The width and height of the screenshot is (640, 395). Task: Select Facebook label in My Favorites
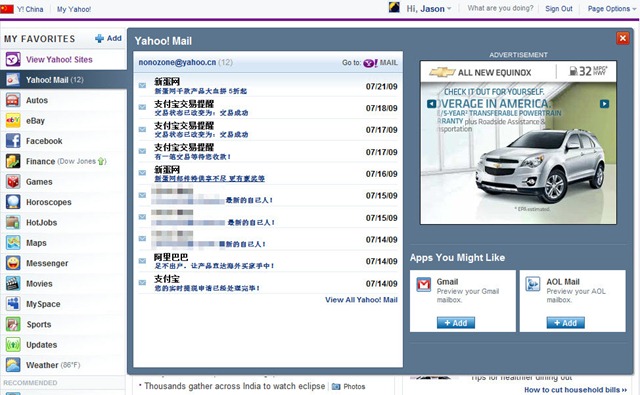[x=44, y=141]
